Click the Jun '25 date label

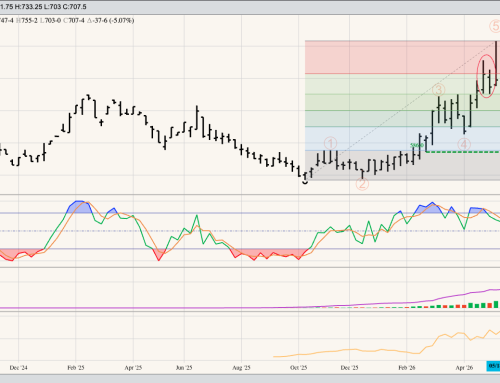[184, 368]
